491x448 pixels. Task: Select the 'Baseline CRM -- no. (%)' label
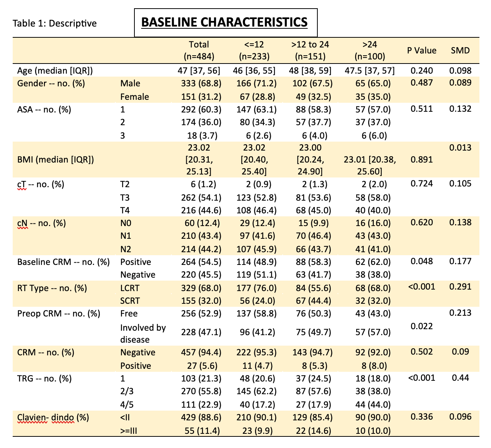coord(63,262)
